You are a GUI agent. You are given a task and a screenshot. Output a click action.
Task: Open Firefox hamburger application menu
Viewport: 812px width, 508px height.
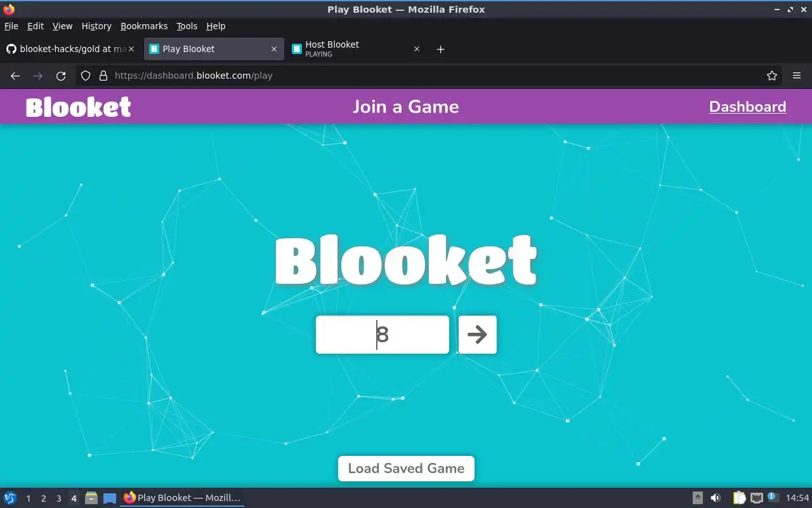797,76
